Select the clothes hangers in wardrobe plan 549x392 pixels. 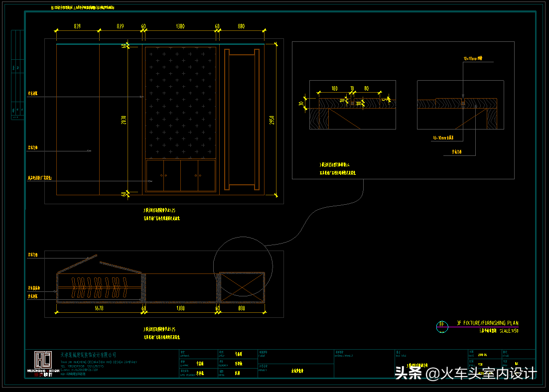click(x=99, y=287)
